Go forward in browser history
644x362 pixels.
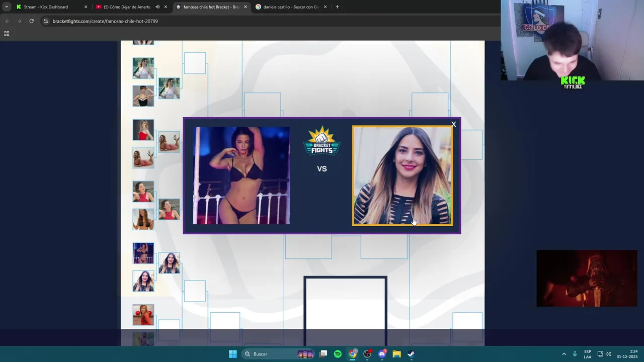(19, 21)
